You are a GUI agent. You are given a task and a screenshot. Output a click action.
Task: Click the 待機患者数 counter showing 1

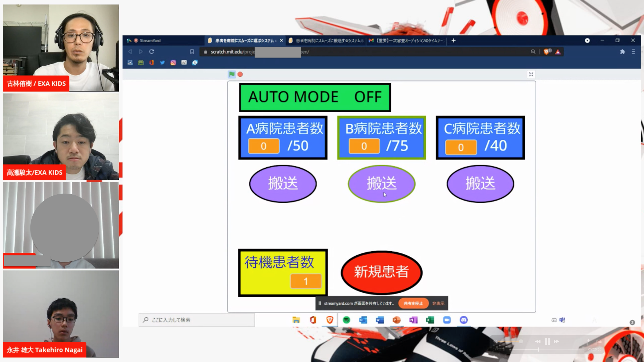(x=306, y=281)
